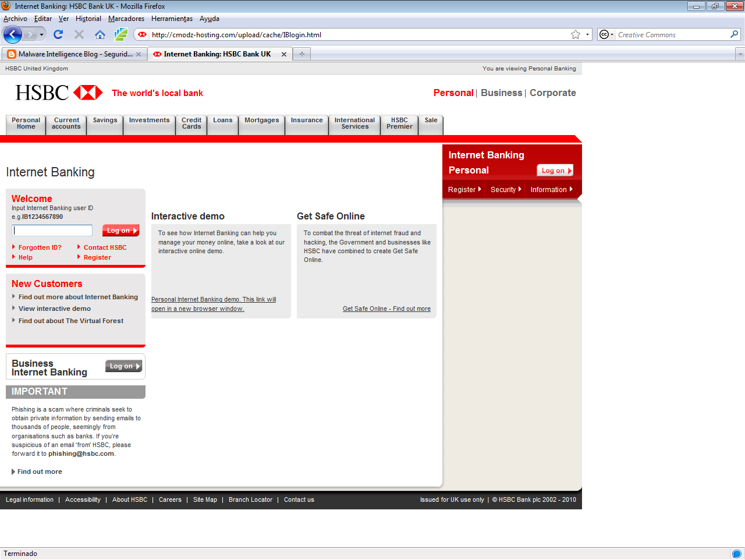Click the Contact HSBC link
The image size is (745, 560).
(x=105, y=247)
